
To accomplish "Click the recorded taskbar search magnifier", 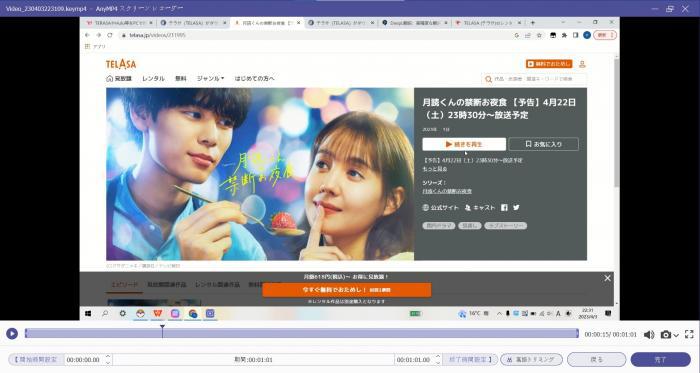I will click(105, 314).
